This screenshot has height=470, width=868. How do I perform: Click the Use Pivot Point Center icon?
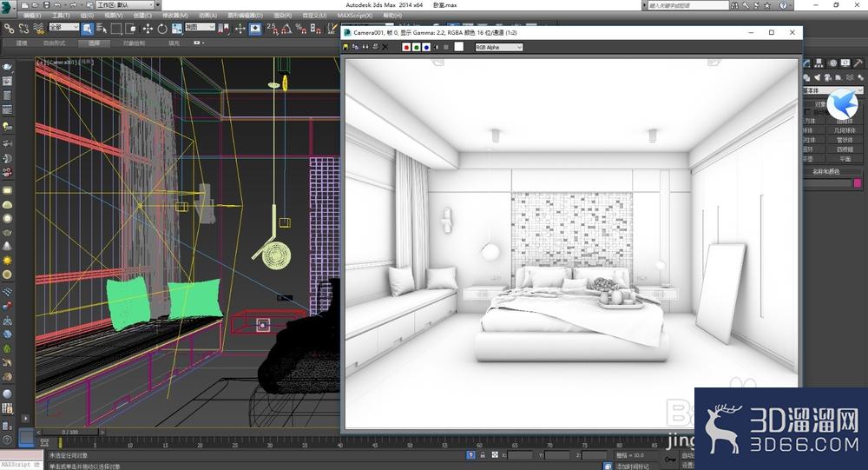[224, 29]
